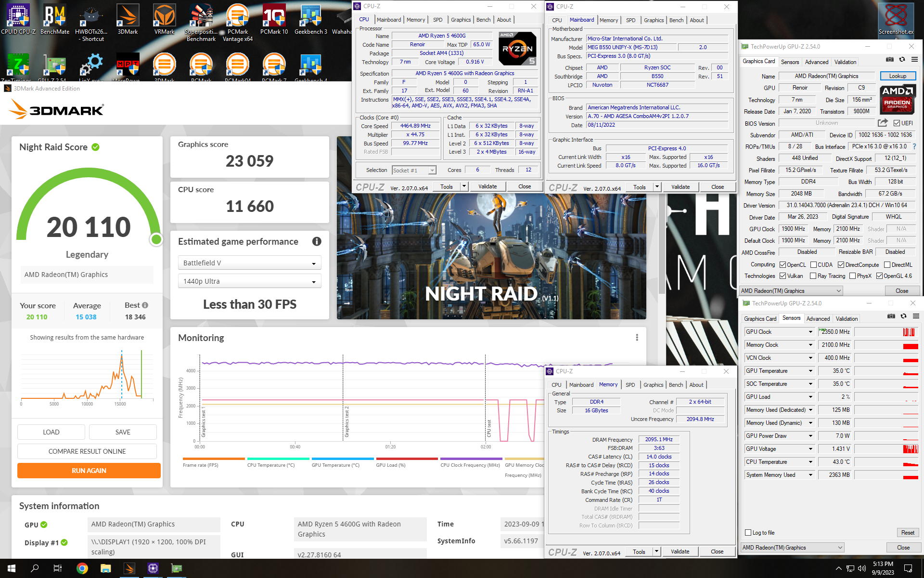
Task: Toggle DirectCompute checkbox
Action: [x=841, y=265]
